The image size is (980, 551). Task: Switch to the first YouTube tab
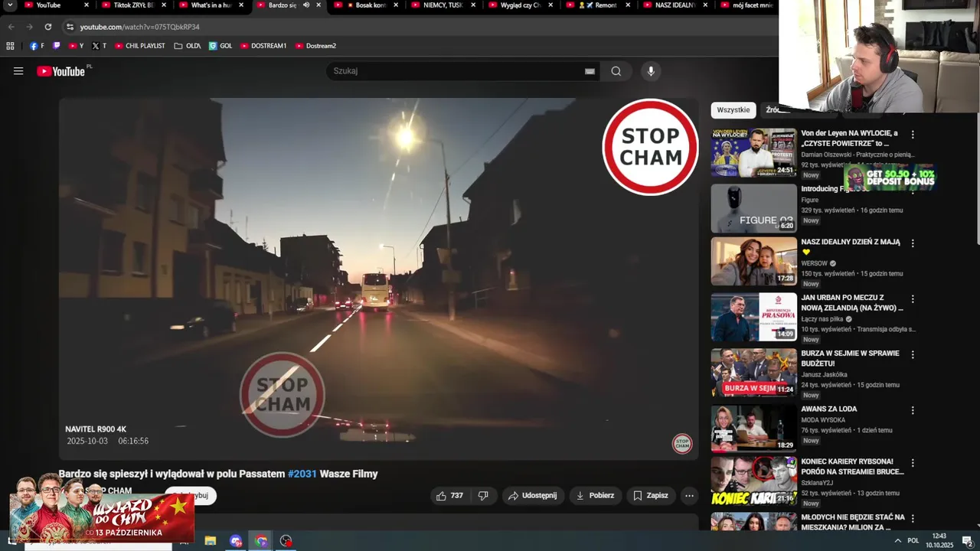[x=54, y=5]
